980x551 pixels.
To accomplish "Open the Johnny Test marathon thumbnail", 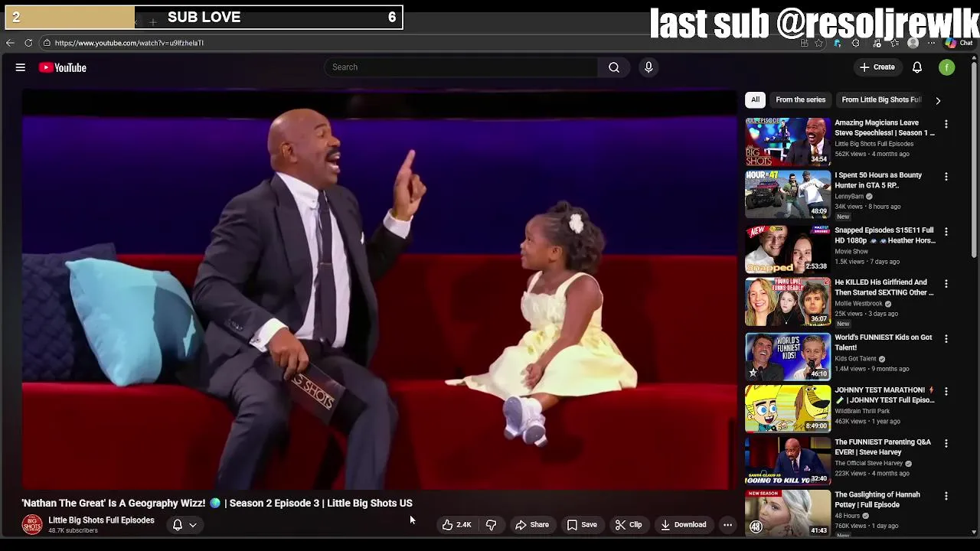I will (x=788, y=409).
